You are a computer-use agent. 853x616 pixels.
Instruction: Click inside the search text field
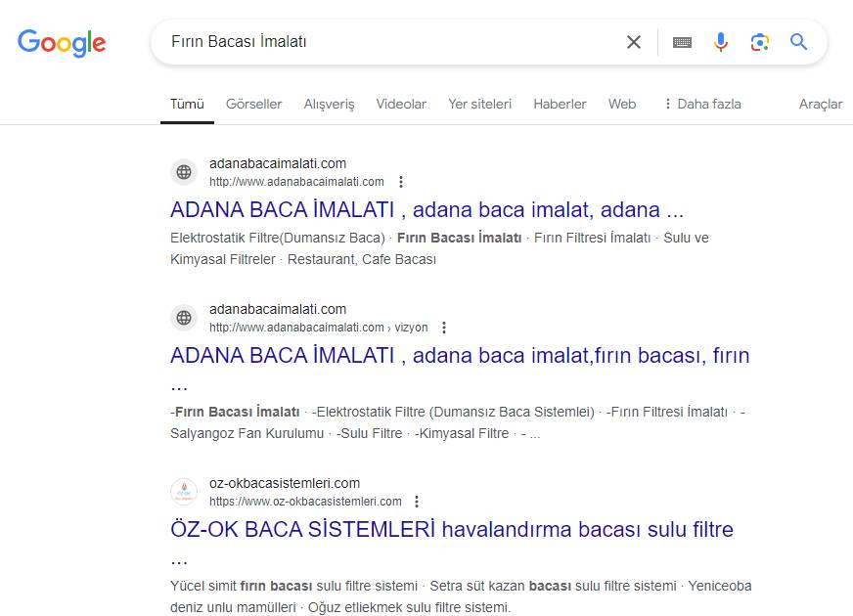(391, 42)
